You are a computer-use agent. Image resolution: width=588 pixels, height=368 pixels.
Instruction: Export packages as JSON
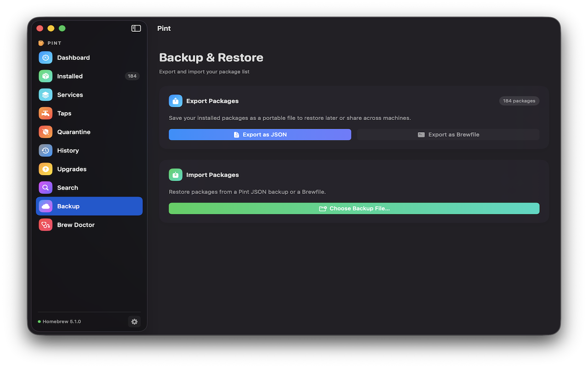(x=260, y=135)
